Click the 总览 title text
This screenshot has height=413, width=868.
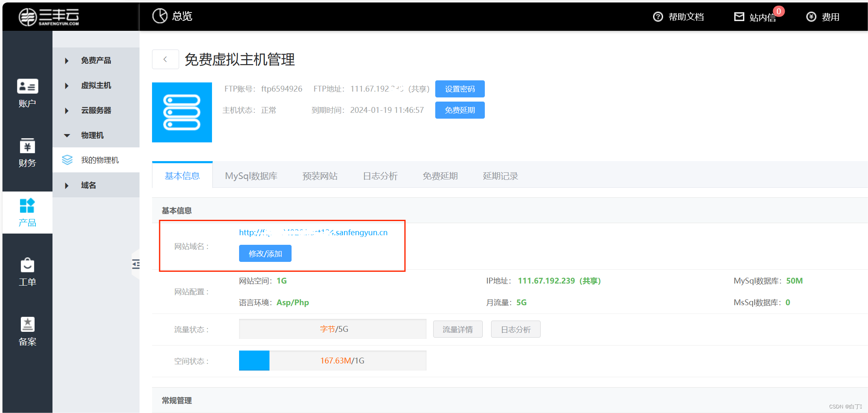click(x=182, y=16)
